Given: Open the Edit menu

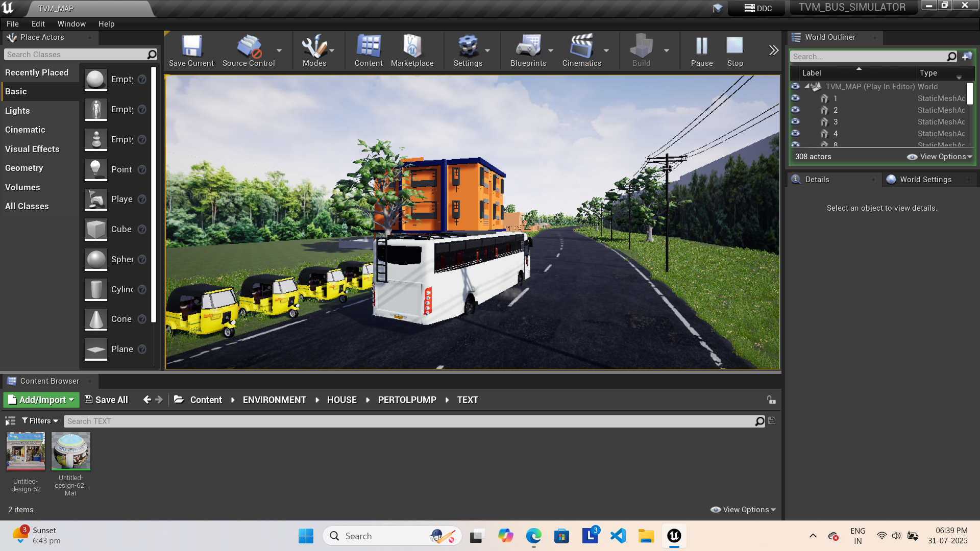Looking at the screenshot, I should [x=37, y=23].
